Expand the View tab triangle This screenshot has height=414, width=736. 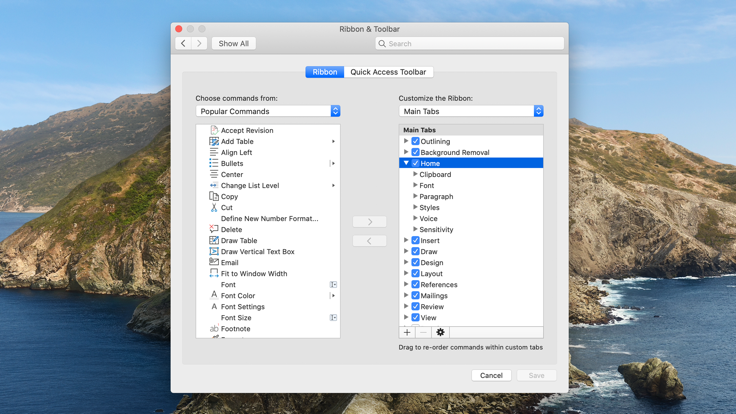(406, 317)
